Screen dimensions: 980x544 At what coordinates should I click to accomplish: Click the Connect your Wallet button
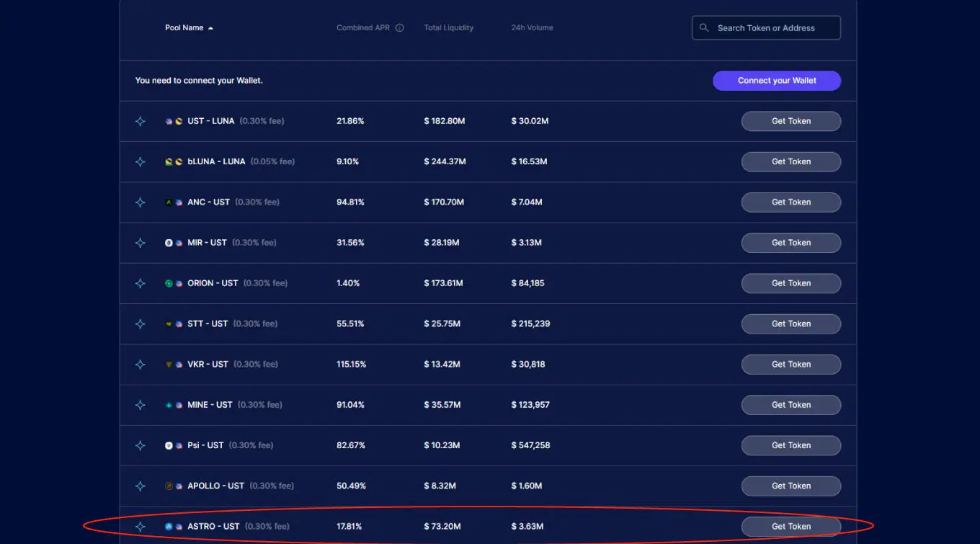(777, 81)
